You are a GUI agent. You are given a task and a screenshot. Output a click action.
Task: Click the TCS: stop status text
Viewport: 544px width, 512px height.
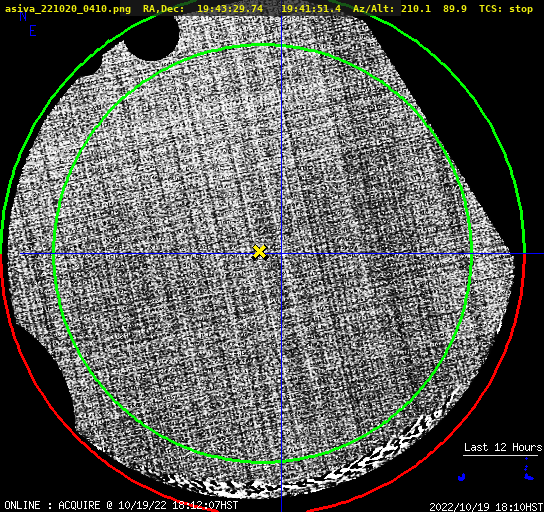[x=506, y=9]
